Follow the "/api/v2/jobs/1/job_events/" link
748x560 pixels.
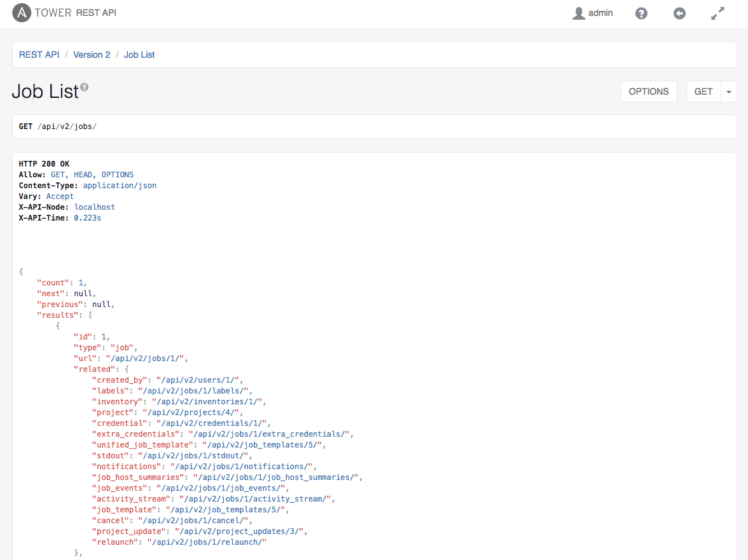(x=220, y=488)
